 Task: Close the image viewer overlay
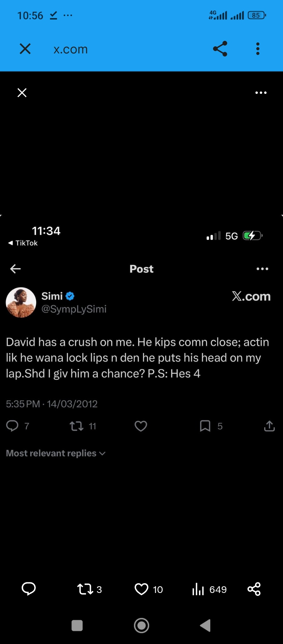pyautogui.click(x=22, y=93)
